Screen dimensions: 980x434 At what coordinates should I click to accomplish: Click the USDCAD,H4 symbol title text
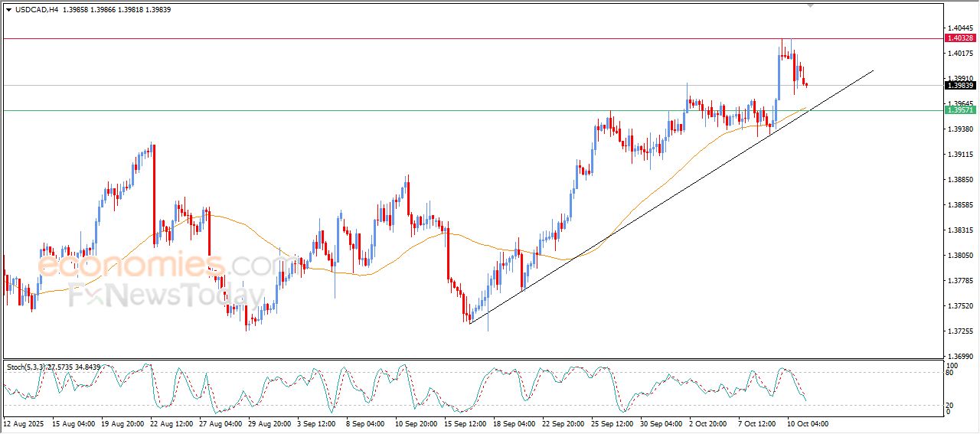coord(37,10)
